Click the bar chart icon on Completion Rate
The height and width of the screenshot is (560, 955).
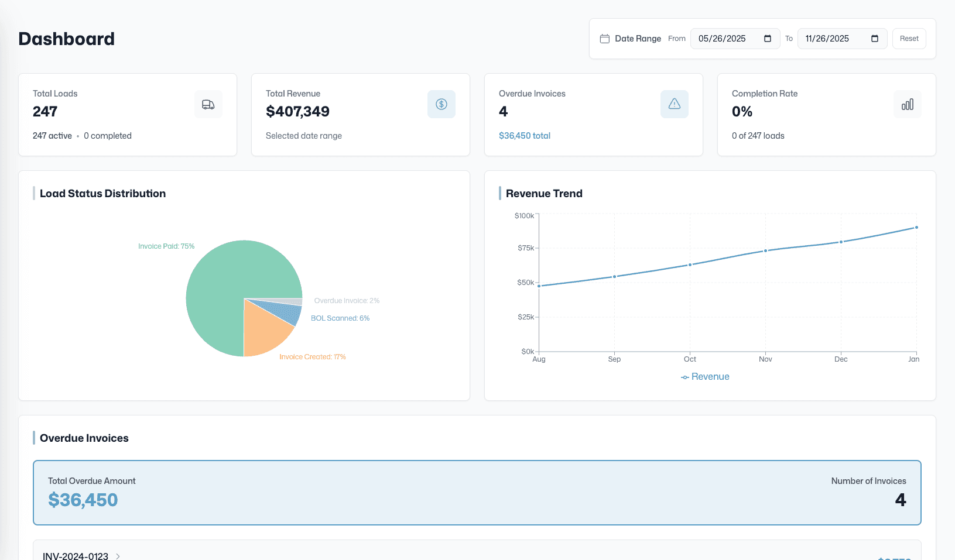click(x=907, y=104)
